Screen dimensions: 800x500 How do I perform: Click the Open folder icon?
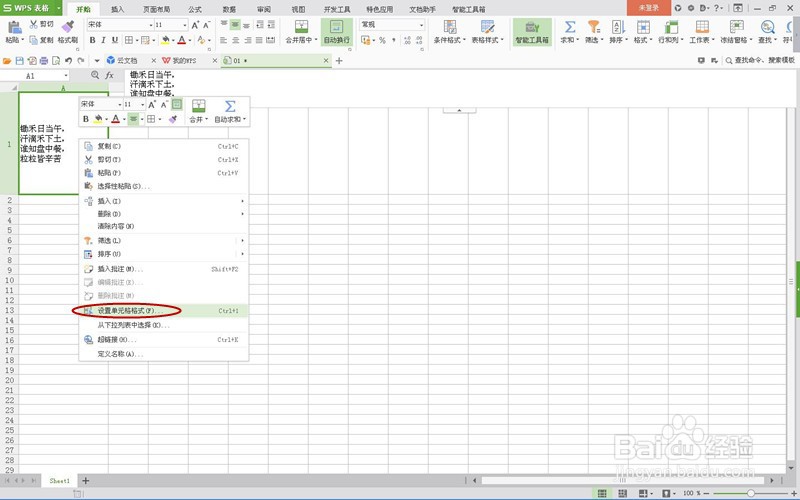[x=7, y=61]
